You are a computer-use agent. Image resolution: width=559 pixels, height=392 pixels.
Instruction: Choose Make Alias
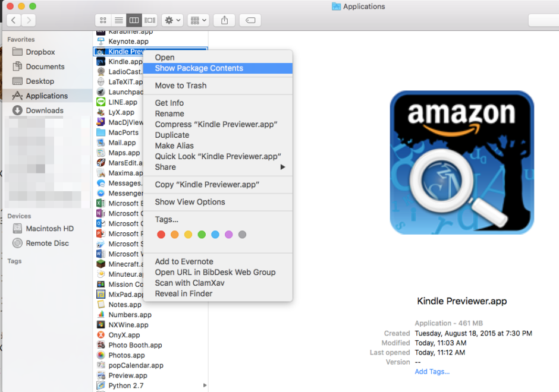[218, 146]
